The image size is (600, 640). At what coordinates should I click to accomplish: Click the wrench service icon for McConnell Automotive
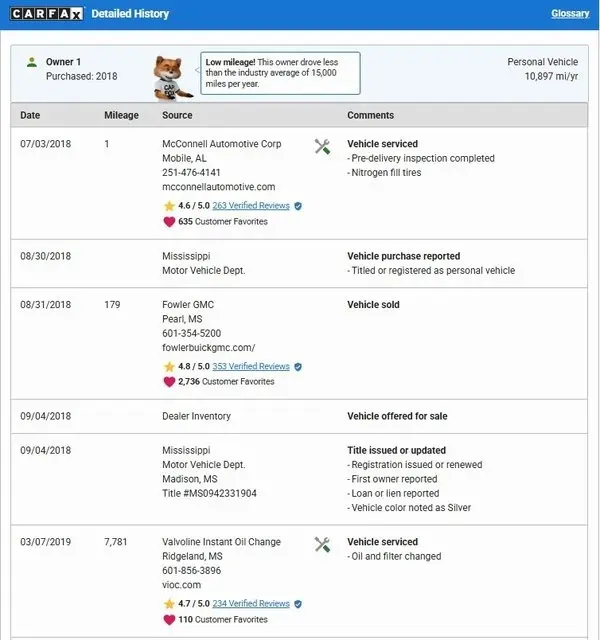click(322, 147)
